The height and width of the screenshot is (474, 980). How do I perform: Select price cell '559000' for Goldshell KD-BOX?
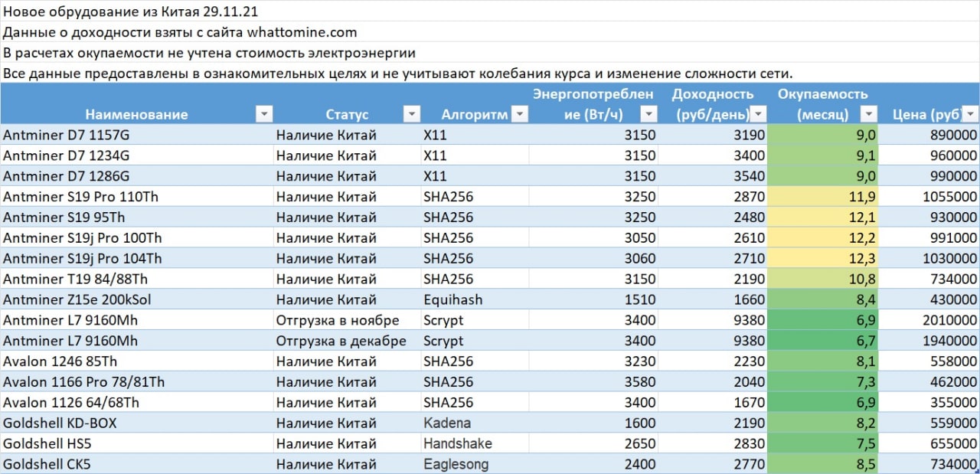pos(929,423)
